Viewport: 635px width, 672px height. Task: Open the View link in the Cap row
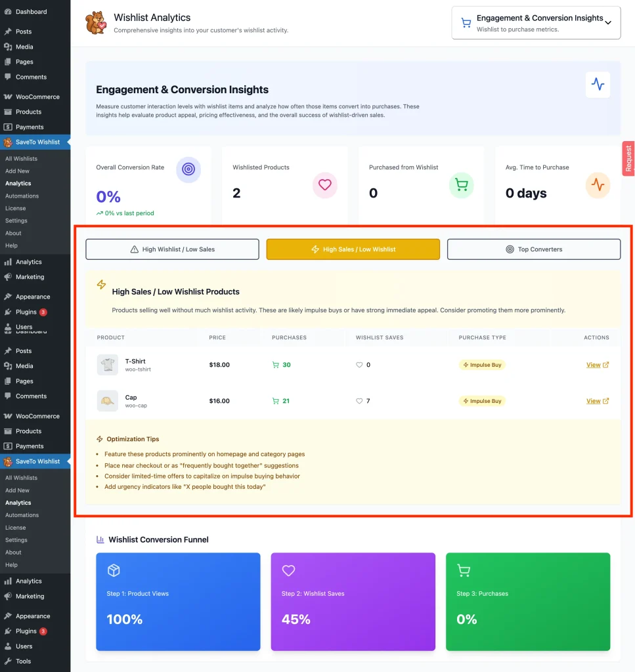594,400
